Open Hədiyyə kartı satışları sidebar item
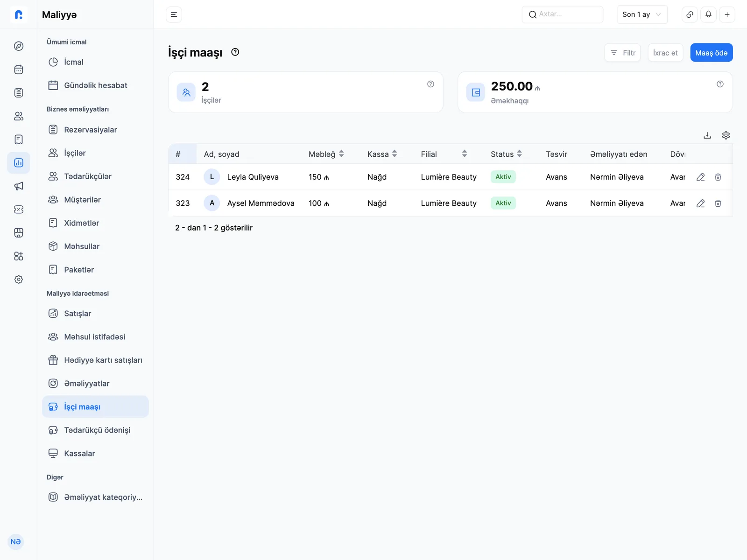 tap(95, 360)
